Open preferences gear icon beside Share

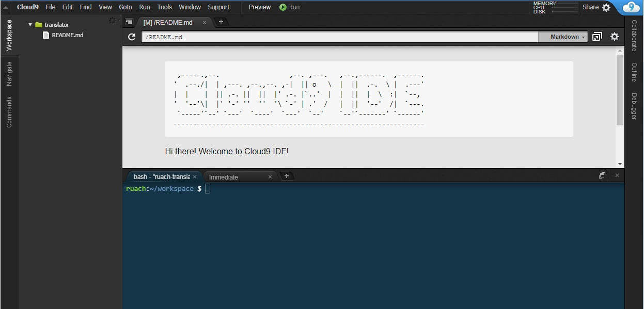606,7
